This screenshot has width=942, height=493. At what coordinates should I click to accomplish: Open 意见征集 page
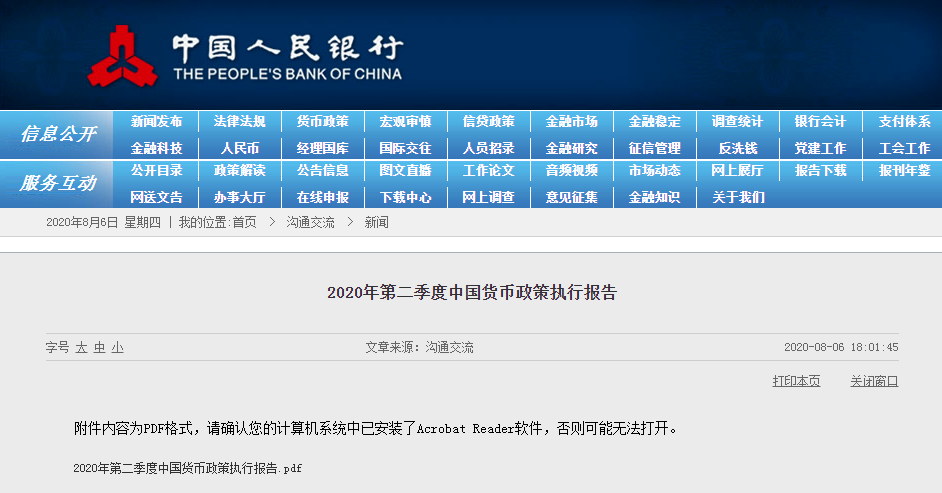[571, 197]
